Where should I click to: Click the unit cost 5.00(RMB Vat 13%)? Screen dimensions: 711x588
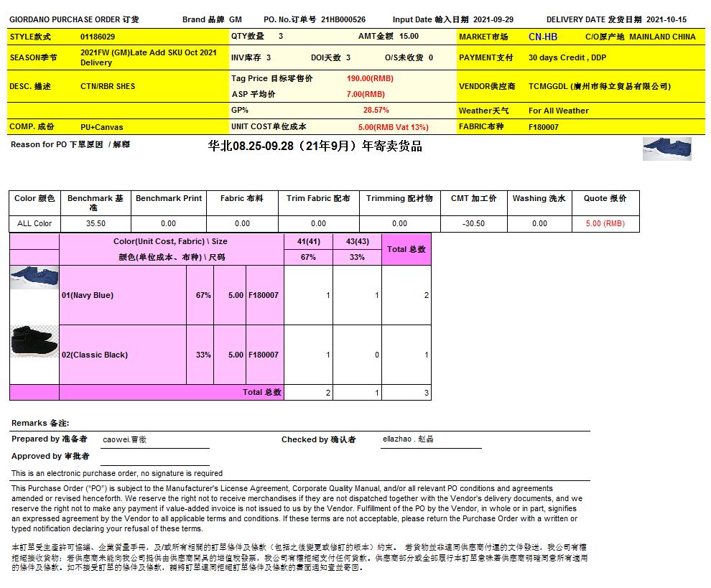(x=393, y=127)
